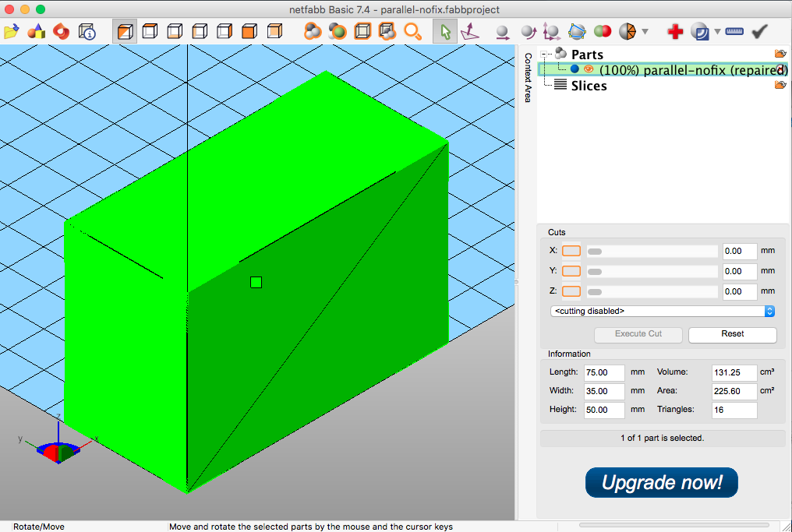The image size is (792, 532).
Task: Click the X cut position slider
Action: tap(652, 252)
